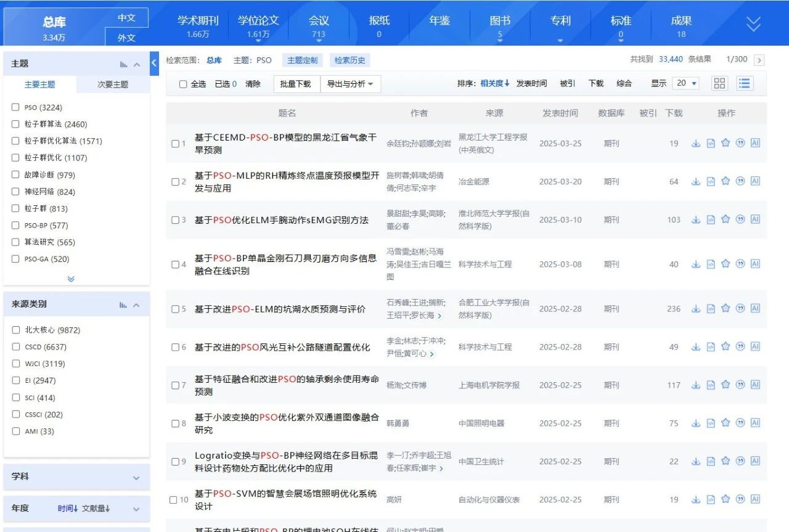Open HTML reading icon for the second result
The height and width of the screenshot is (532, 789).
(x=711, y=182)
